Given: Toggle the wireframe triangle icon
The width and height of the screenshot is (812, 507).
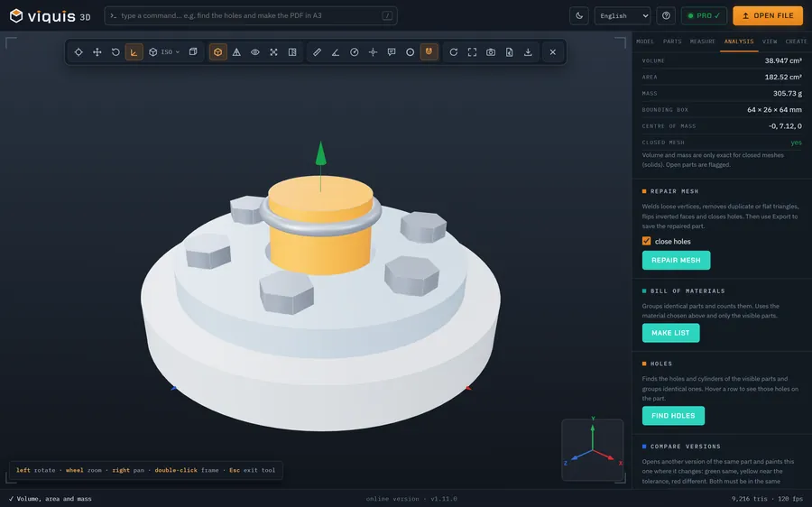Looking at the screenshot, I should (x=236, y=52).
